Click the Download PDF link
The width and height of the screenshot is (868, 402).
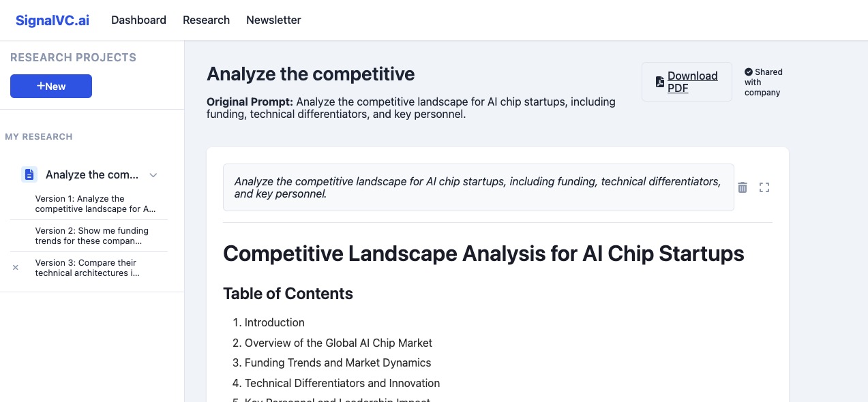click(x=692, y=82)
